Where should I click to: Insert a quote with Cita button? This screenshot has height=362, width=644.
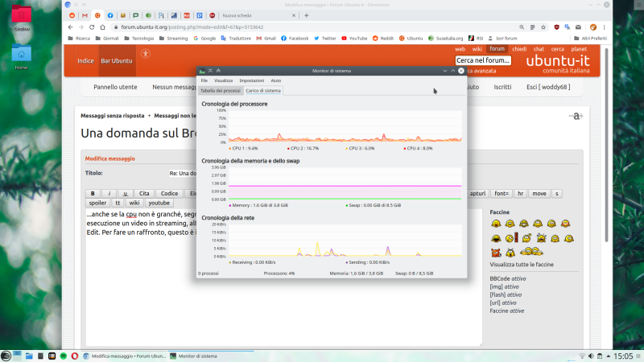[x=144, y=193]
